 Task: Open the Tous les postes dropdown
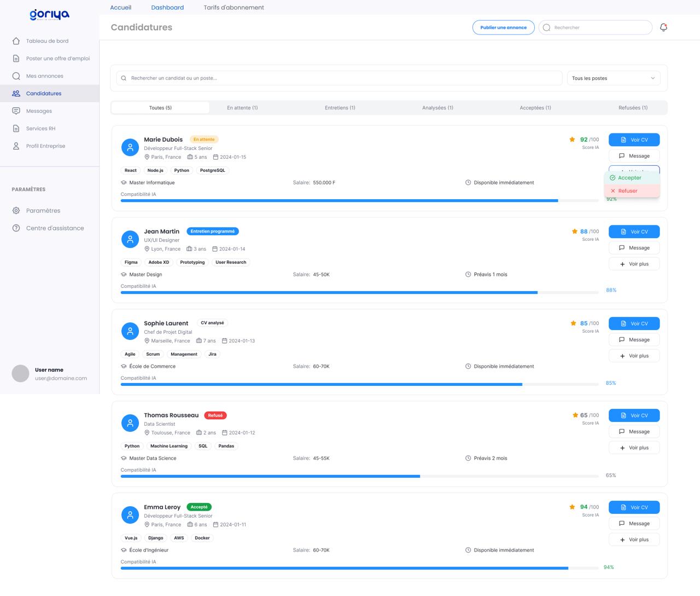(614, 78)
